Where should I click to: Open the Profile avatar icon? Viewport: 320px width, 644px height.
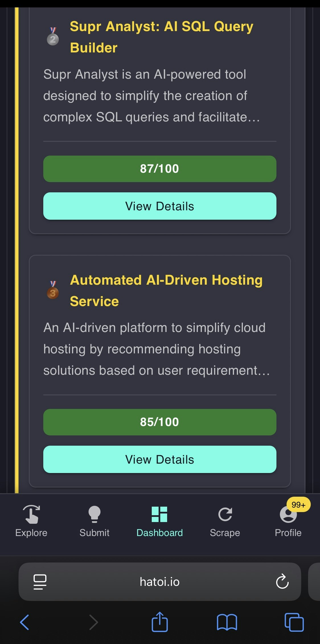click(288, 515)
